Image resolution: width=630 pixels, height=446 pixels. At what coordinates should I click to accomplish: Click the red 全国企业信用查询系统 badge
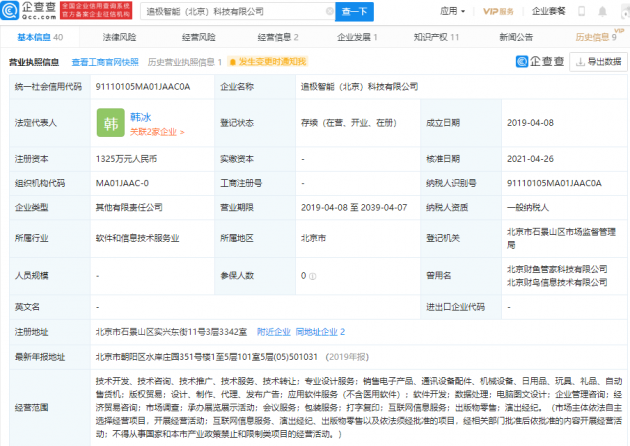[96, 10]
